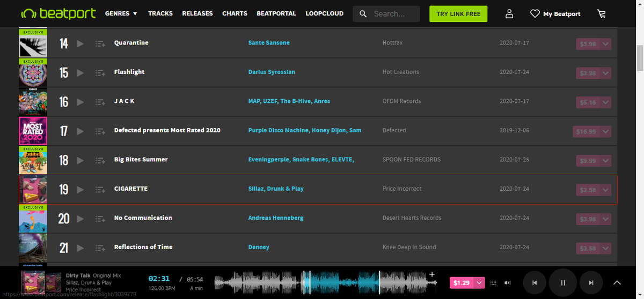
Task: Play the release No Communication
Action: coord(80,219)
